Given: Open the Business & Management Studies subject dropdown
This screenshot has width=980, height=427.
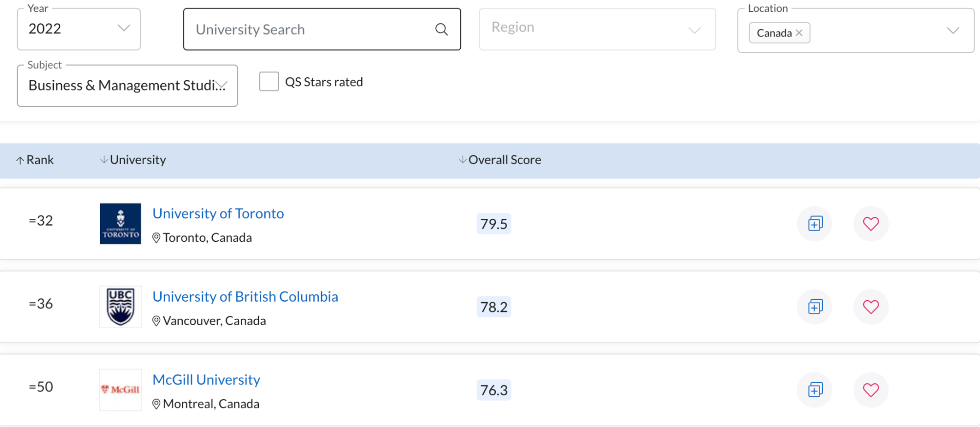Looking at the screenshot, I should 127,86.
